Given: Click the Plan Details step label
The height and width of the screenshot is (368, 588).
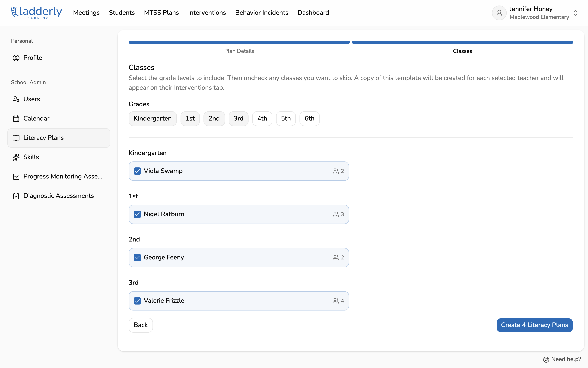Looking at the screenshot, I should click(239, 51).
